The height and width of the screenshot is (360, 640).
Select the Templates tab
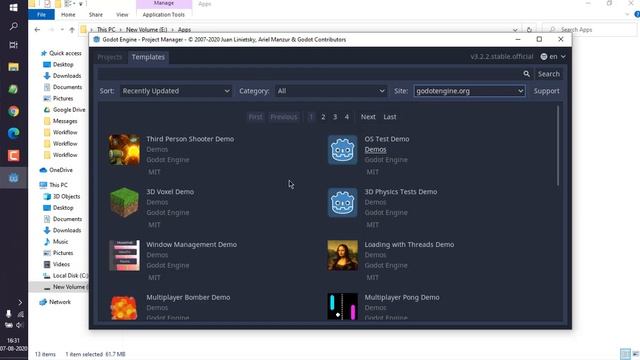coord(148,57)
